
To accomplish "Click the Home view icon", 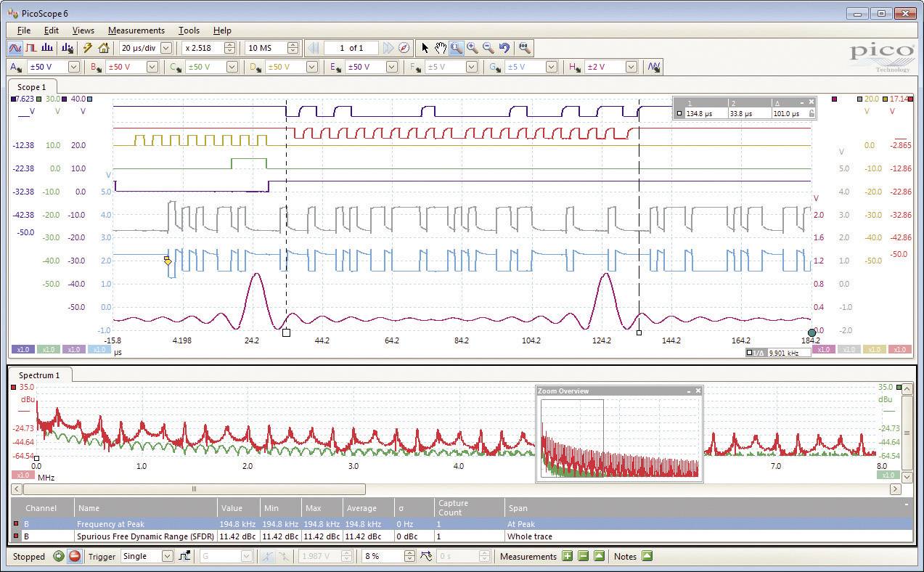I will click(x=104, y=48).
